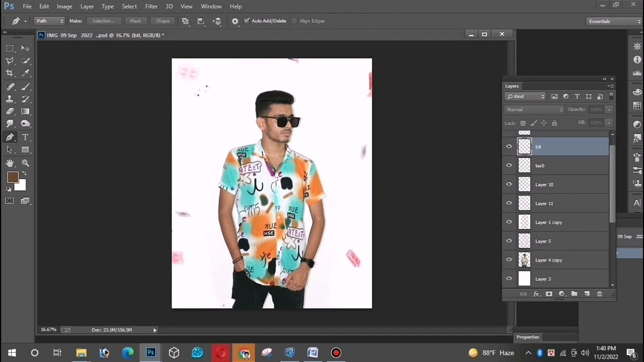Open path alignment options
Viewport: 644px width, 362px height.
201,21
